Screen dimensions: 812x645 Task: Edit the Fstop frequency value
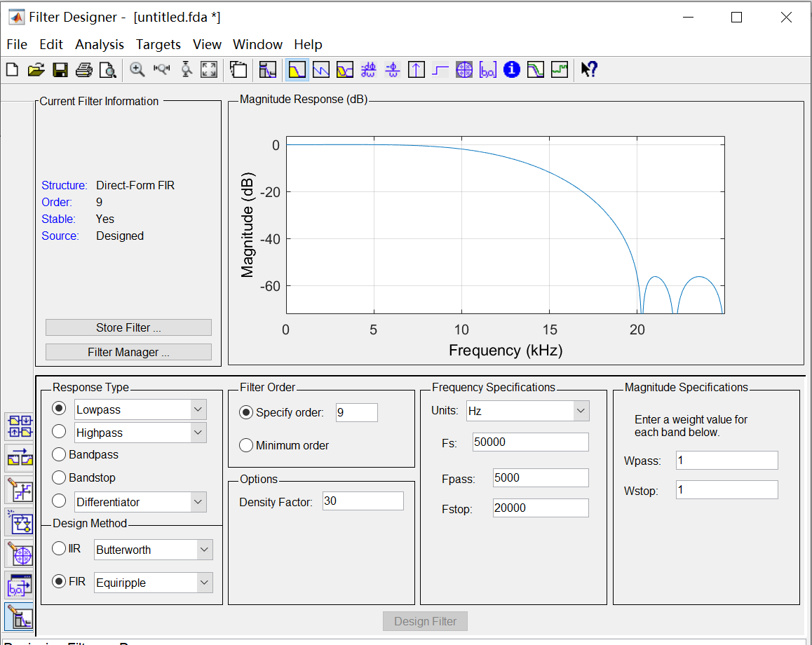coord(540,508)
